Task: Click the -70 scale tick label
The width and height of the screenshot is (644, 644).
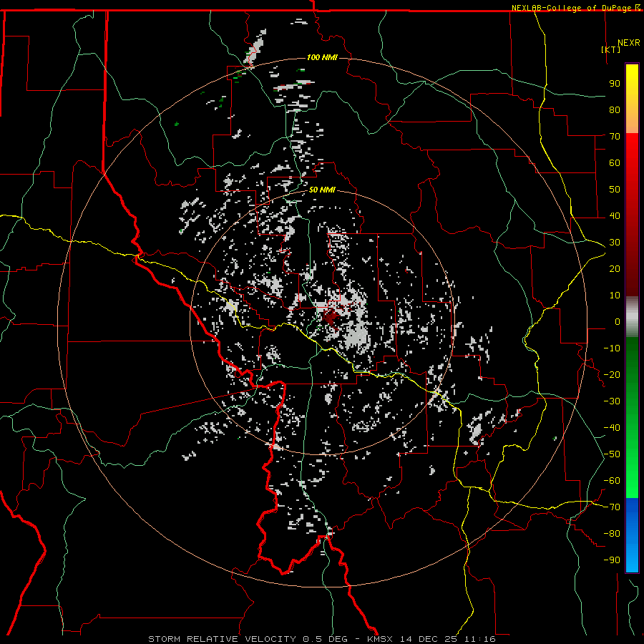Action: click(x=612, y=507)
